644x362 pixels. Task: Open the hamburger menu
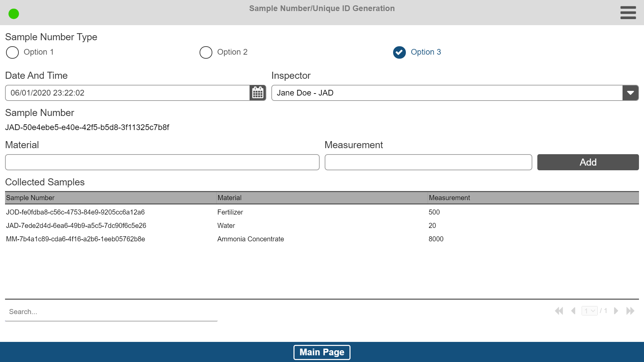point(628,13)
